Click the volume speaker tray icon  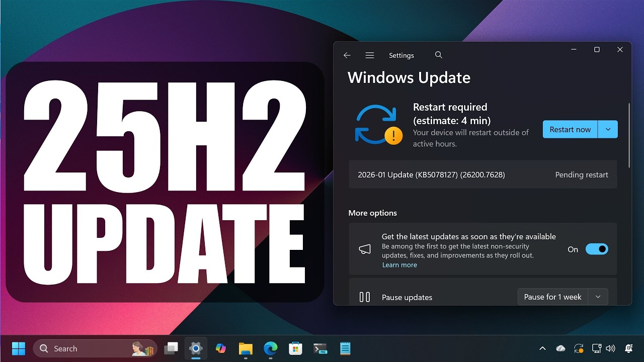click(x=611, y=348)
